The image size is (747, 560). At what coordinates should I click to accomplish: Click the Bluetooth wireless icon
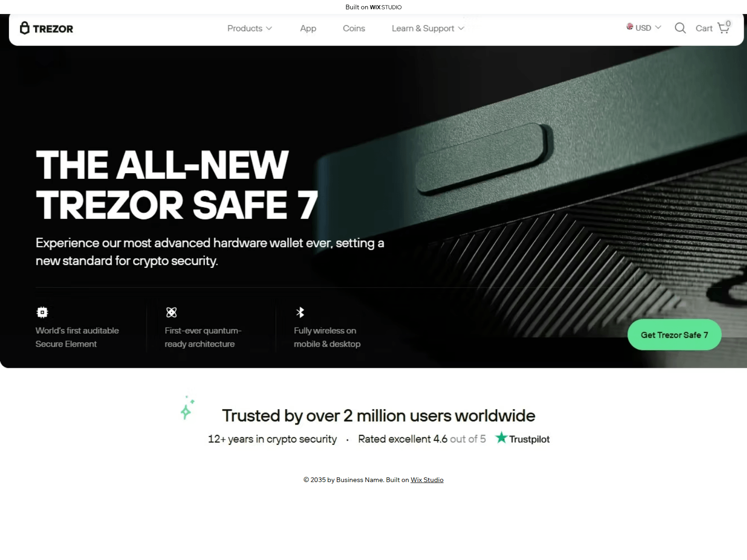[300, 312]
